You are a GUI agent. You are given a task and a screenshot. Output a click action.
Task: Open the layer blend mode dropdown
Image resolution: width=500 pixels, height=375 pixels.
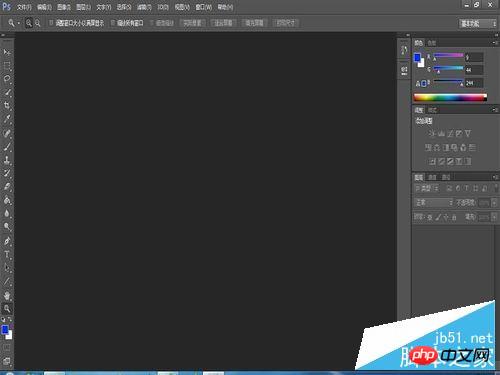click(434, 202)
